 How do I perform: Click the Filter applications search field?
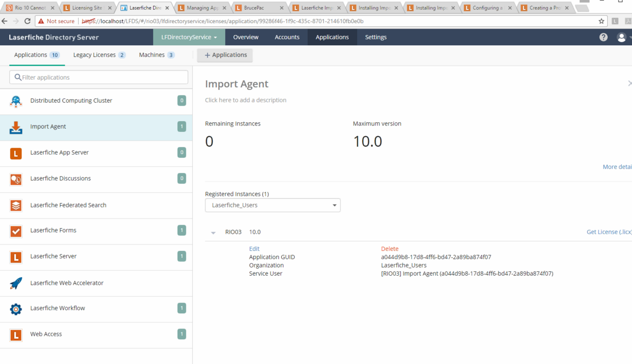[x=99, y=78]
